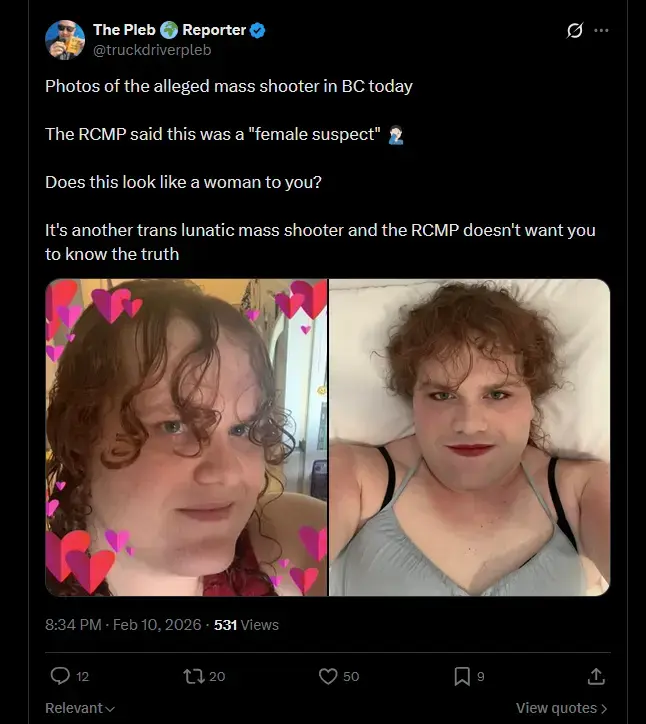Screen dimensions: 646x724
Task: Click the globe emoji in display name
Action: click(x=169, y=30)
